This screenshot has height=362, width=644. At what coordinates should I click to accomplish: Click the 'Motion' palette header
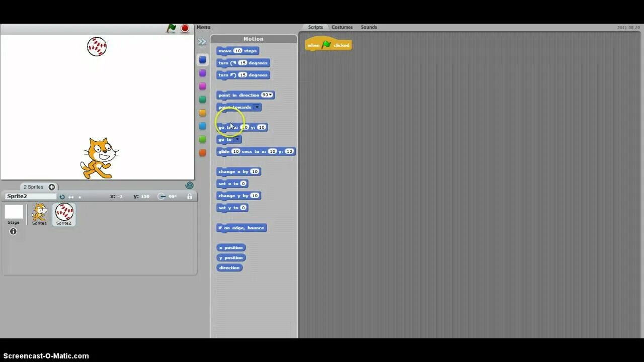tap(254, 39)
